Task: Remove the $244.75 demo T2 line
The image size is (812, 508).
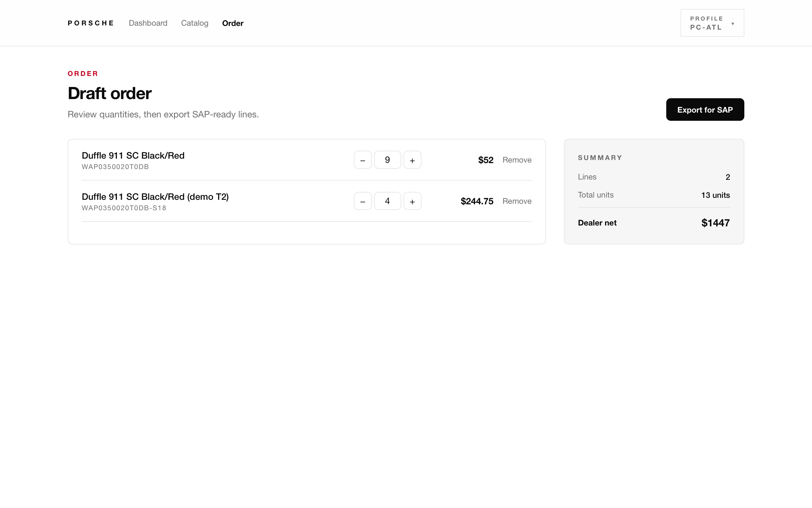Action: (x=517, y=201)
